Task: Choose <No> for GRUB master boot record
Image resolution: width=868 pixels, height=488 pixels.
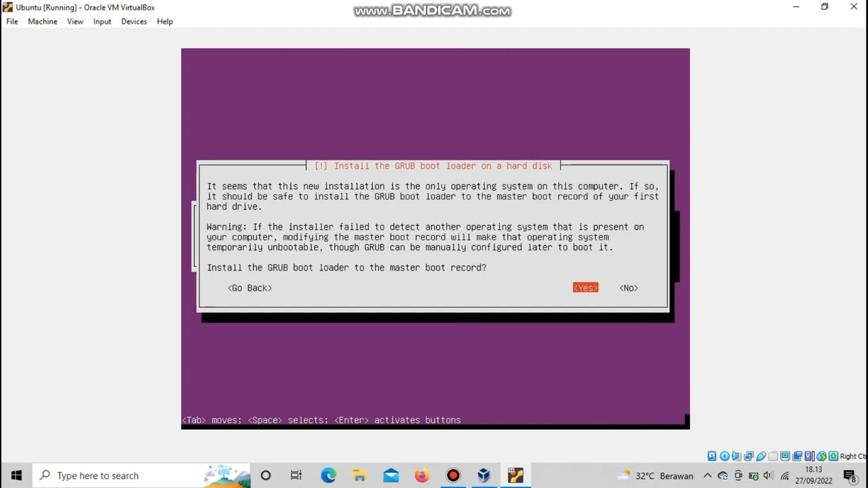Action: click(x=629, y=288)
